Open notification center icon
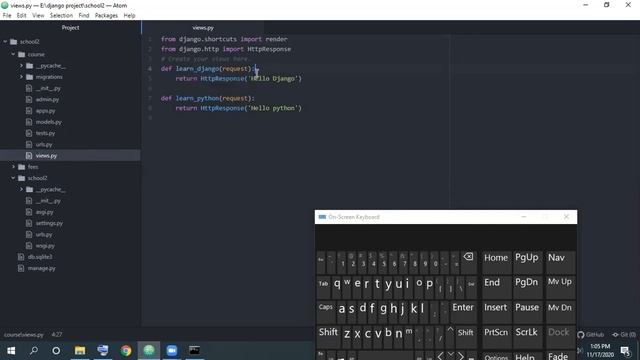The image size is (640, 360). (x=625, y=351)
